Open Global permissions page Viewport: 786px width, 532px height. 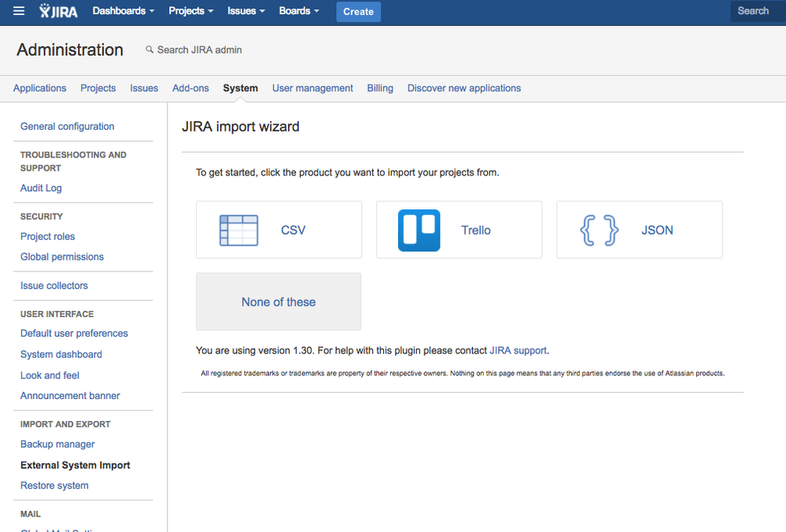pos(62,257)
